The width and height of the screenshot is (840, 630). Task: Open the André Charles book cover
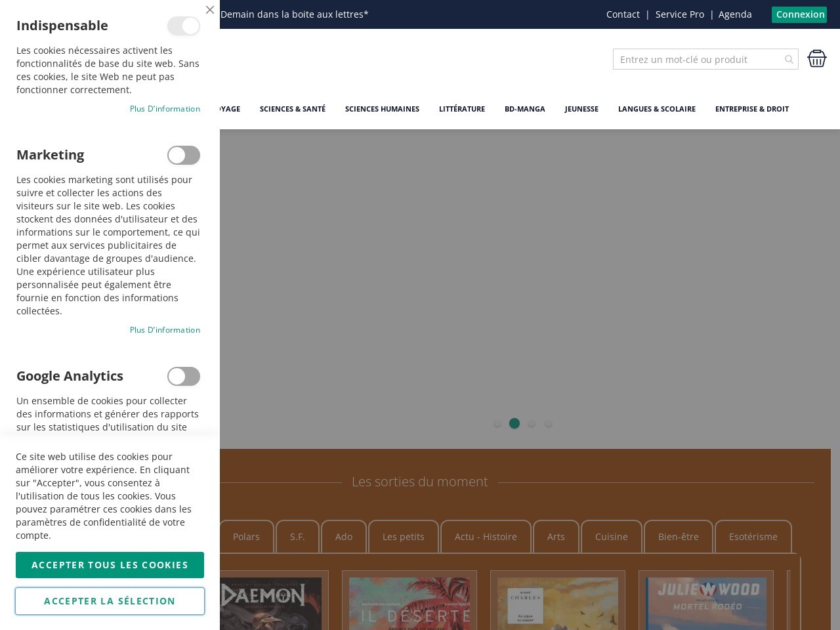tap(558, 604)
